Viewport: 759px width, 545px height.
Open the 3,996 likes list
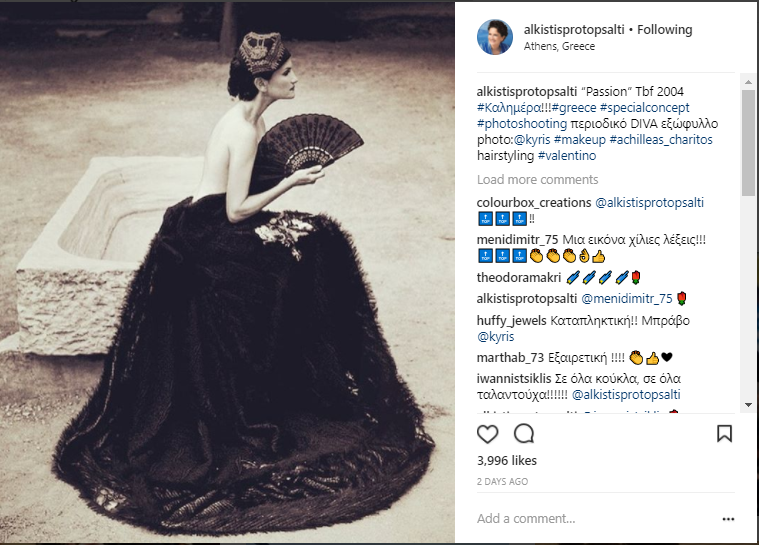(507, 460)
